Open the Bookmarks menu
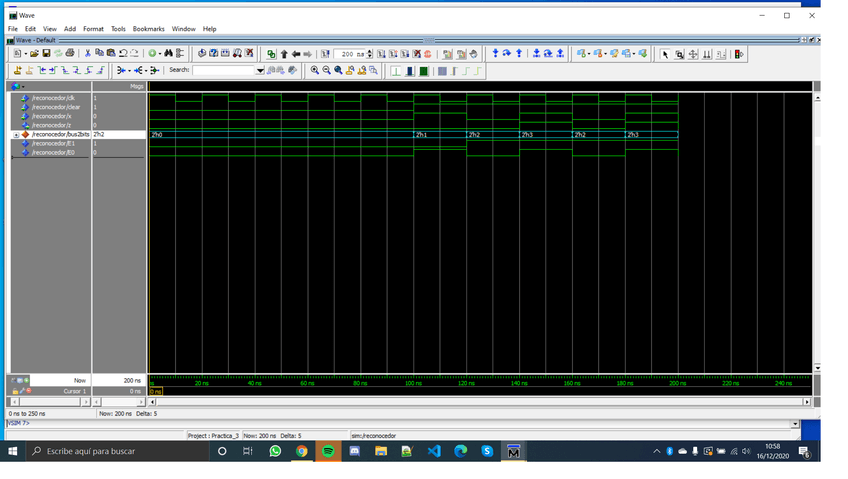 148,29
